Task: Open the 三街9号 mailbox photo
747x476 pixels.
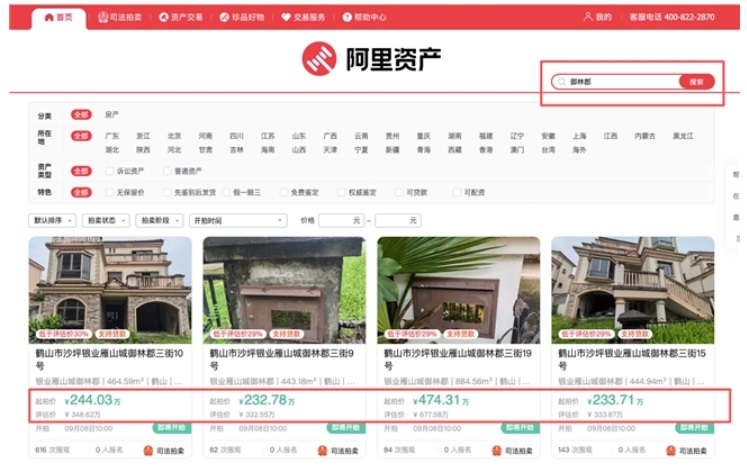Action: (x=284, y=290)
